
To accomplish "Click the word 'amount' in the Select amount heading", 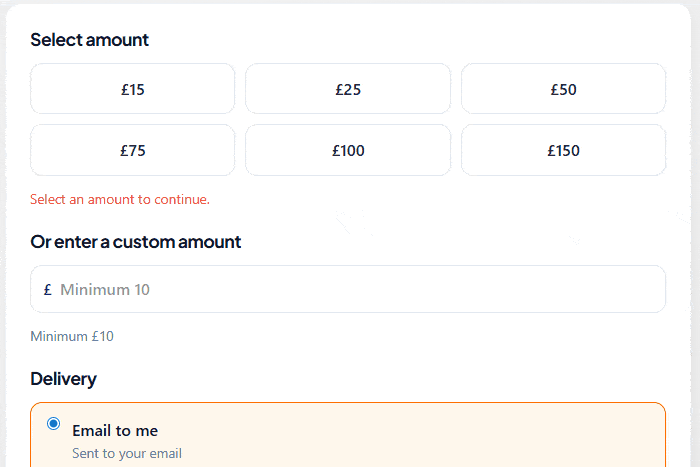I will click(x=116, y=40).
